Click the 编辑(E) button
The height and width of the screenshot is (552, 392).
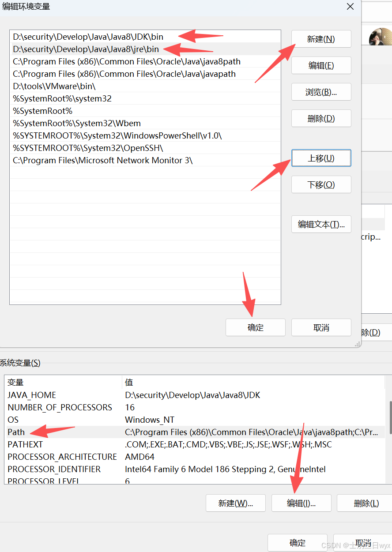pos(321,65)
